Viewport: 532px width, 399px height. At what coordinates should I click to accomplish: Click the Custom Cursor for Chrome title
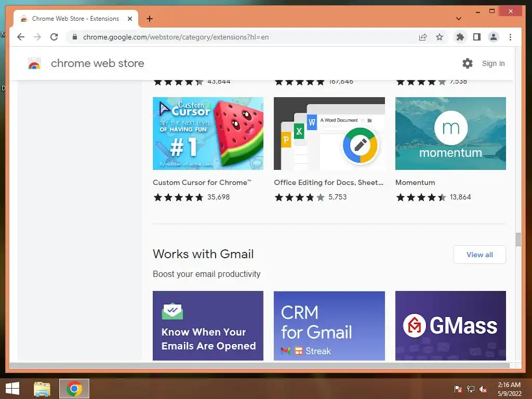pyautogui.click(x=202, y=182)
